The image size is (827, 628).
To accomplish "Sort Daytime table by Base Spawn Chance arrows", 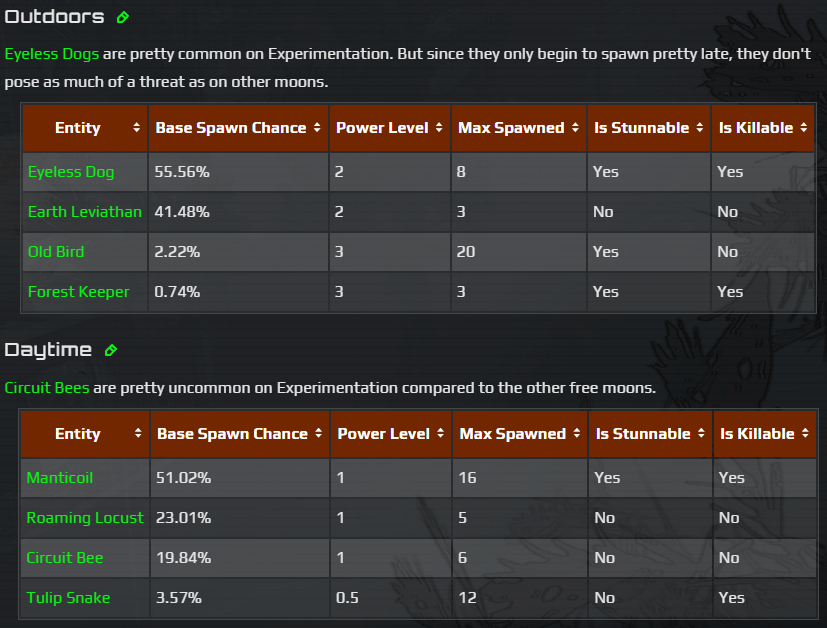I will coord(318,434).
